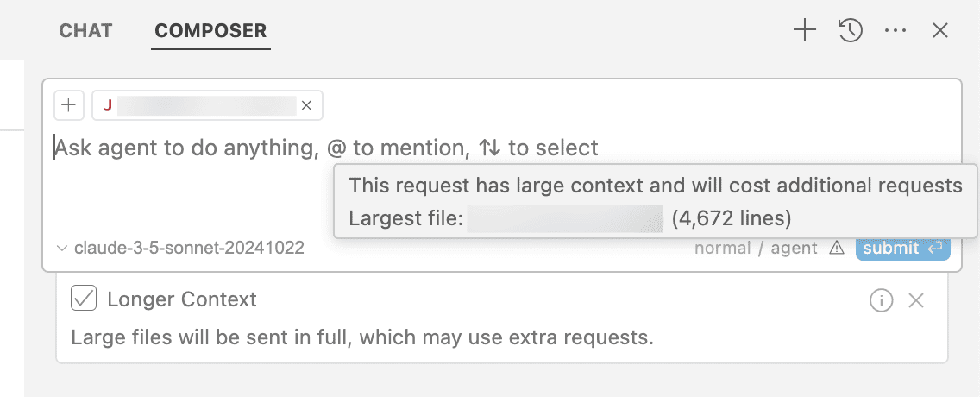Start a new composer with plus icon
This screenshot has width=980, height=397.
click(805, 30)
